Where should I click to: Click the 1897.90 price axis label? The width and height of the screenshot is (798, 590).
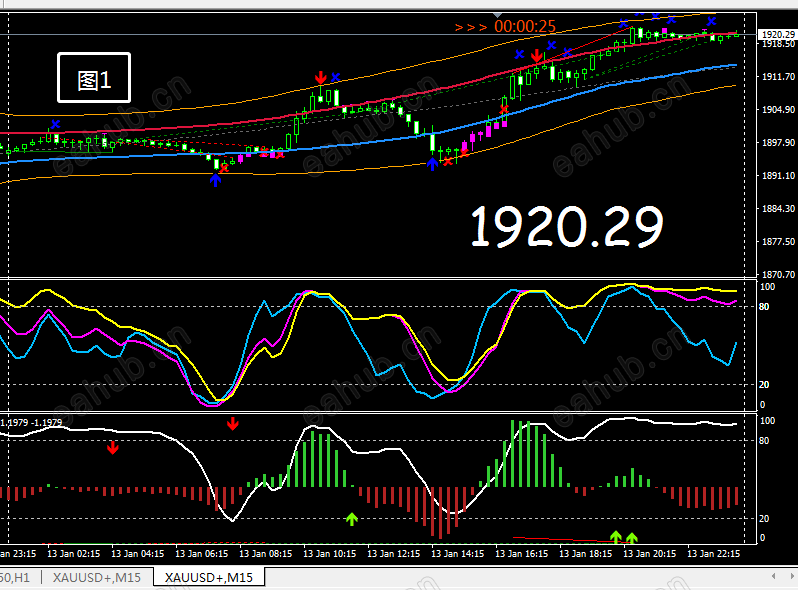778,143
